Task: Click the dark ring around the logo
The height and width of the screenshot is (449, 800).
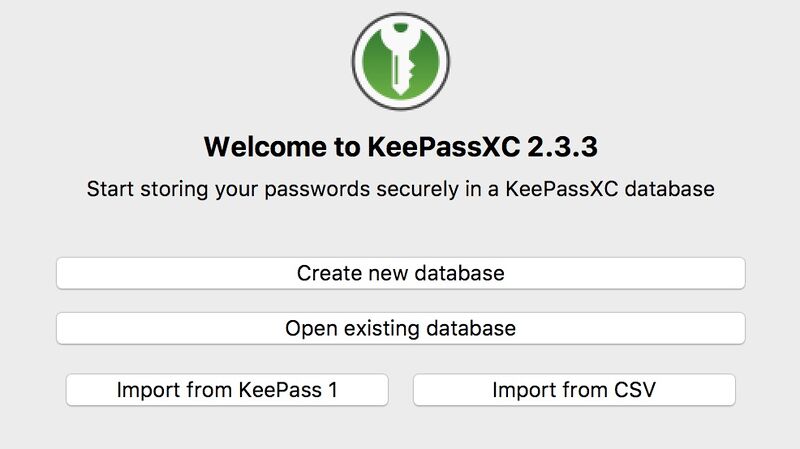Action: [x=354, y=61]
